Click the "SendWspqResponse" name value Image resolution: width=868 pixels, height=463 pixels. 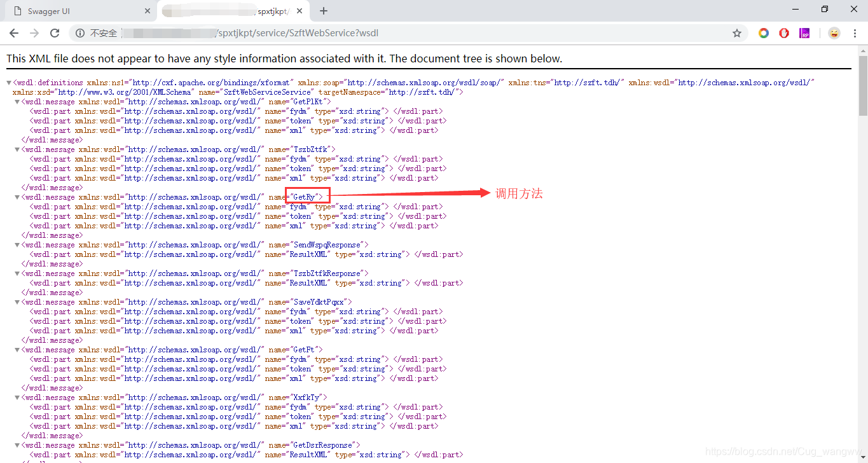point(327,245)
